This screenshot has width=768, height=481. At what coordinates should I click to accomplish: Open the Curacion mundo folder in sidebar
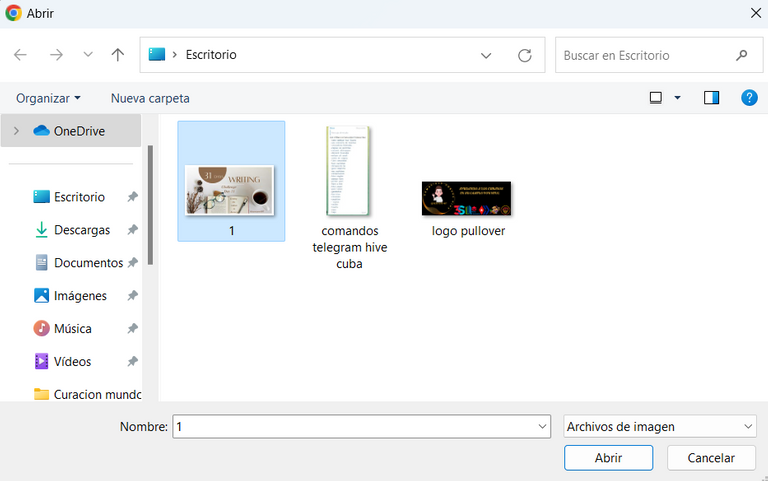pos(87,394)
